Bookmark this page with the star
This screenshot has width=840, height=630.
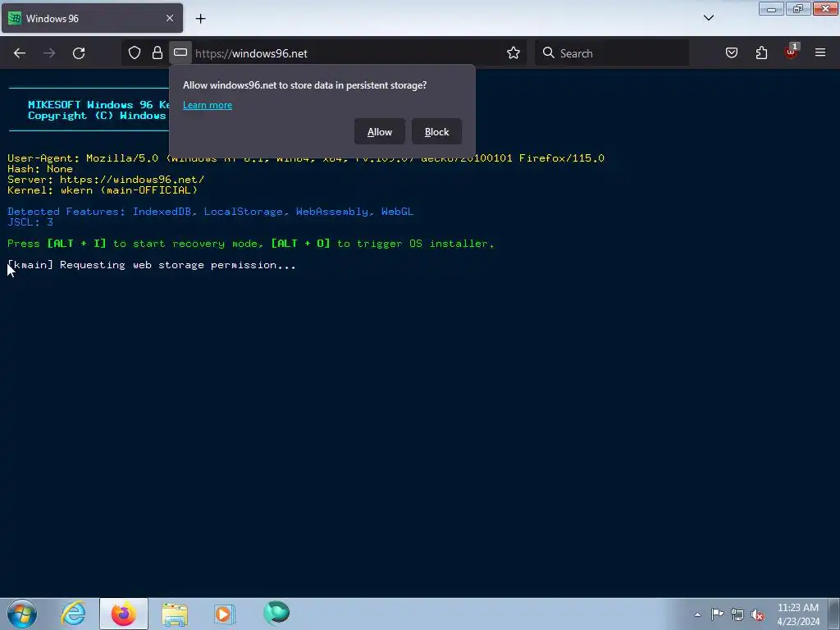[514, 53]
